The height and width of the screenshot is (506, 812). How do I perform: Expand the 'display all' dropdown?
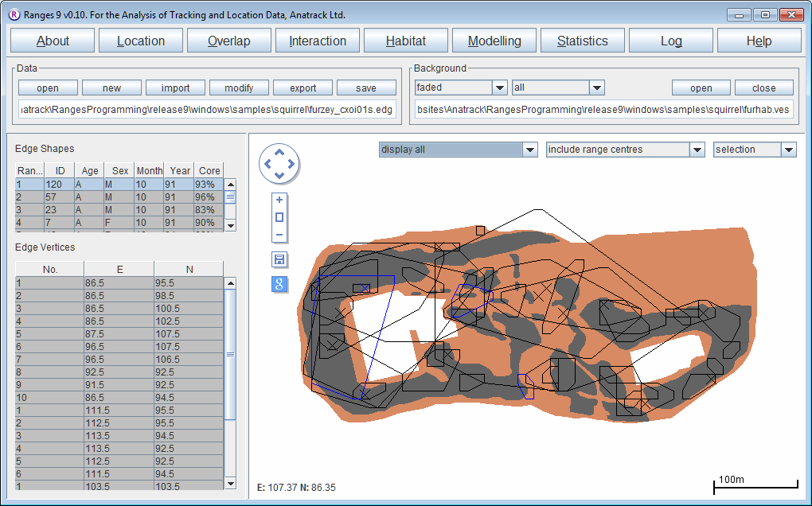530,150
